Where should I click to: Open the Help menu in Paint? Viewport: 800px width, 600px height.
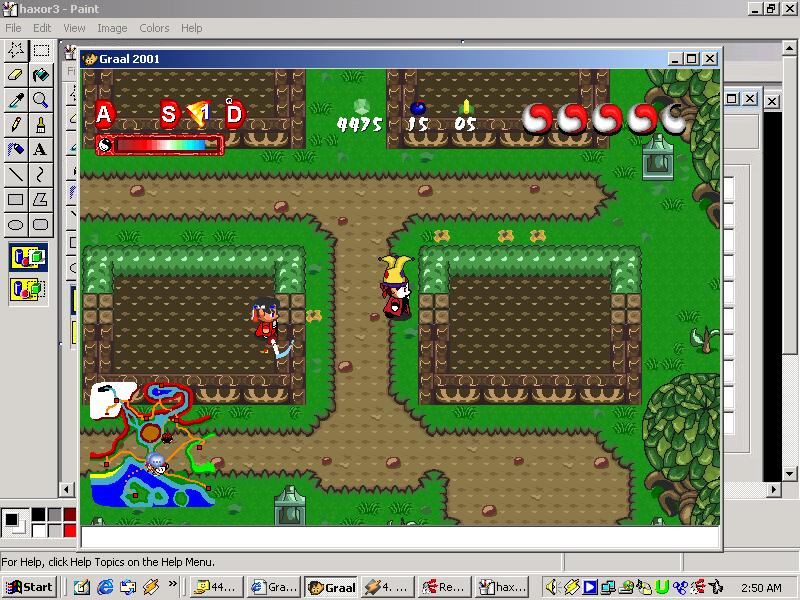pyautogui.click(x=191, y=28)
